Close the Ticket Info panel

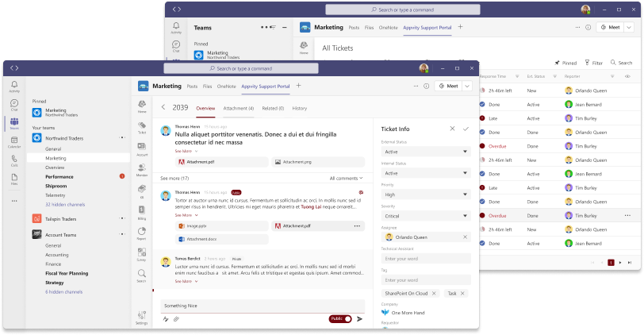[x=452, y=129]
